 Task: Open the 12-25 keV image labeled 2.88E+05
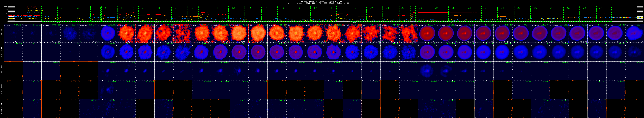pyautogui.click(x=107, y=71)
